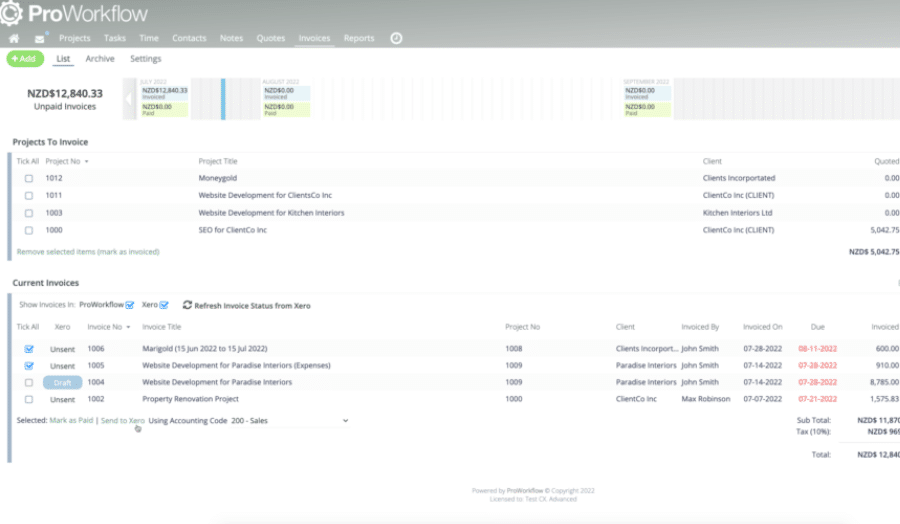Open Website Development for ClientsCo Inc project
900x524 pixels.
265,196
